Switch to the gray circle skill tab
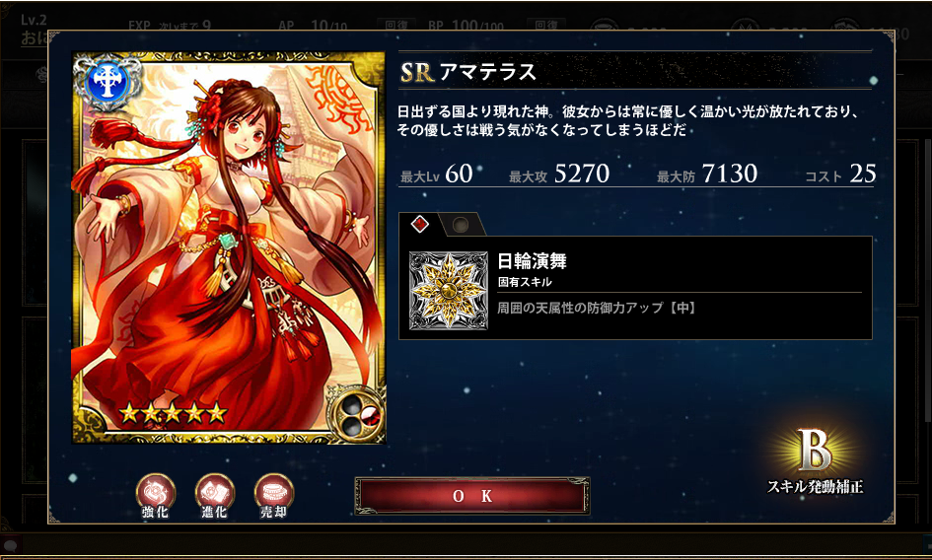 click(460, 225)
